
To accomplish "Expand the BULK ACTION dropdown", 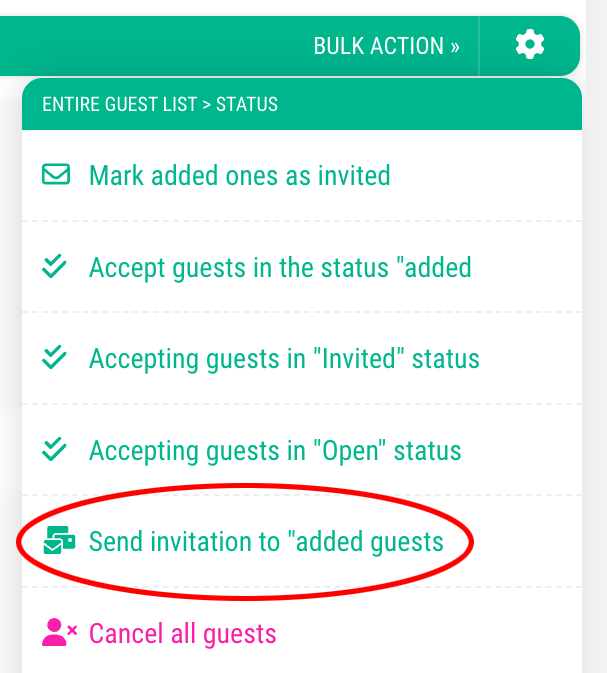I will (x=386, y=46).
